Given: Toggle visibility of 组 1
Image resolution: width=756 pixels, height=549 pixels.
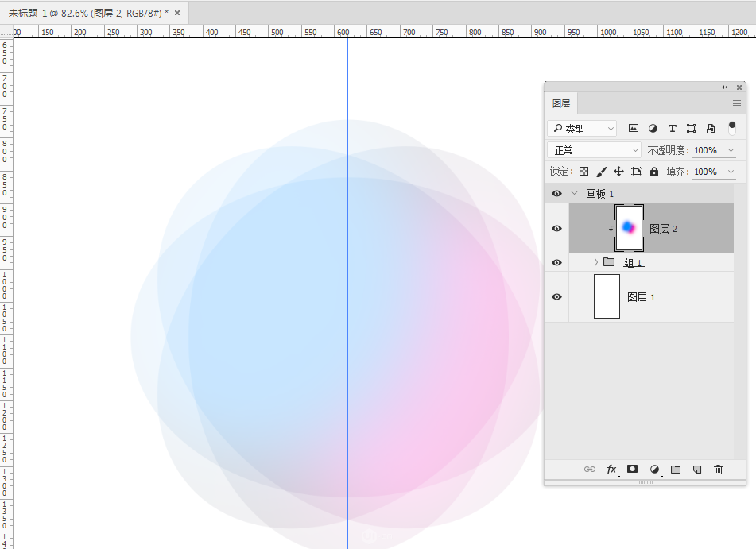Looking at the screenshot, I should (x=556, y=262).
